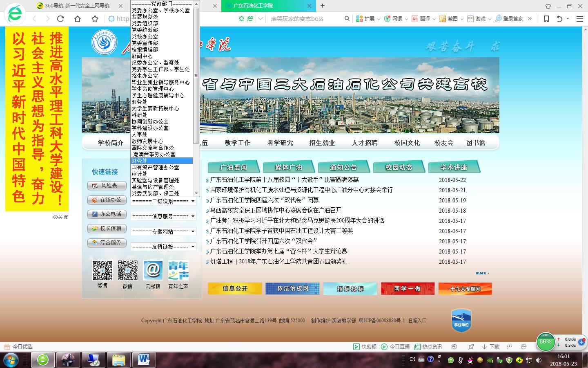Image resolution: width=588 pixels, height=368 pixels.
Task: Open the 十九大专题网 banner
Action: pyautogui.click(x=465, y=289)
